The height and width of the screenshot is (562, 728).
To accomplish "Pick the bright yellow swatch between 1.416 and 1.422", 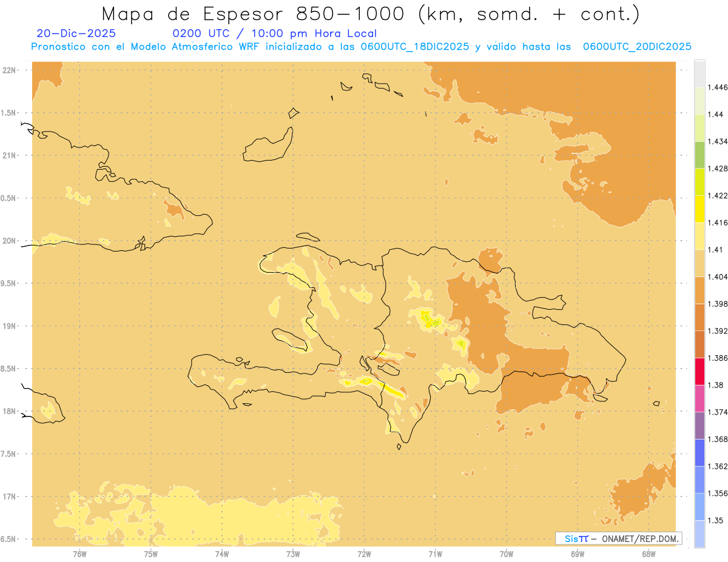I will tap(699, 209).
